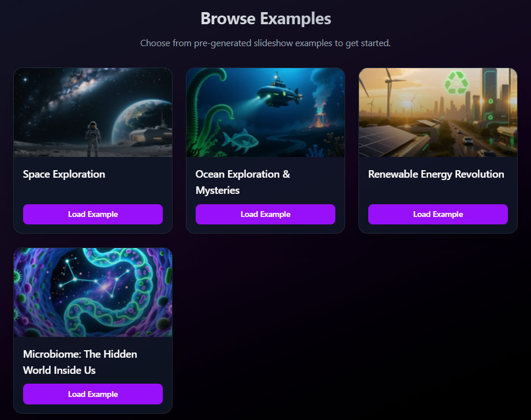The width and height of the screenshot is (531, 420).
Task: Click the Renewable Energy Revolution thumbnail
Action: click(438, 112)
